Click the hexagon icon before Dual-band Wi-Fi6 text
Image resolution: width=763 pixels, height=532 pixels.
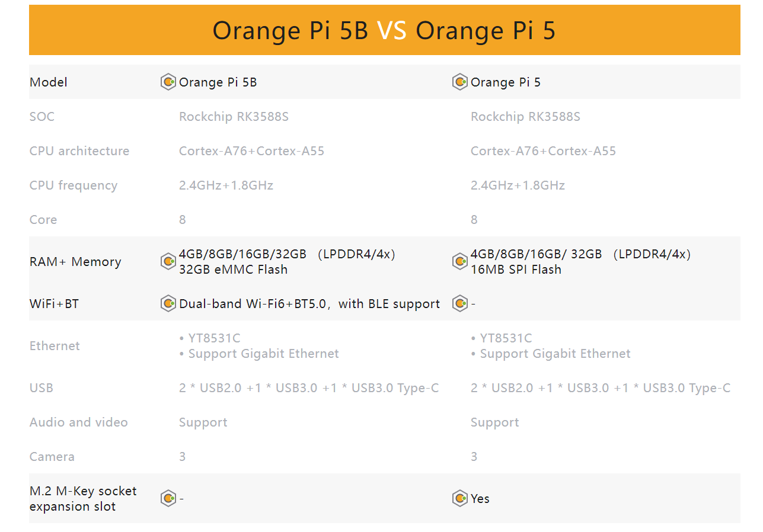[168, 303]
